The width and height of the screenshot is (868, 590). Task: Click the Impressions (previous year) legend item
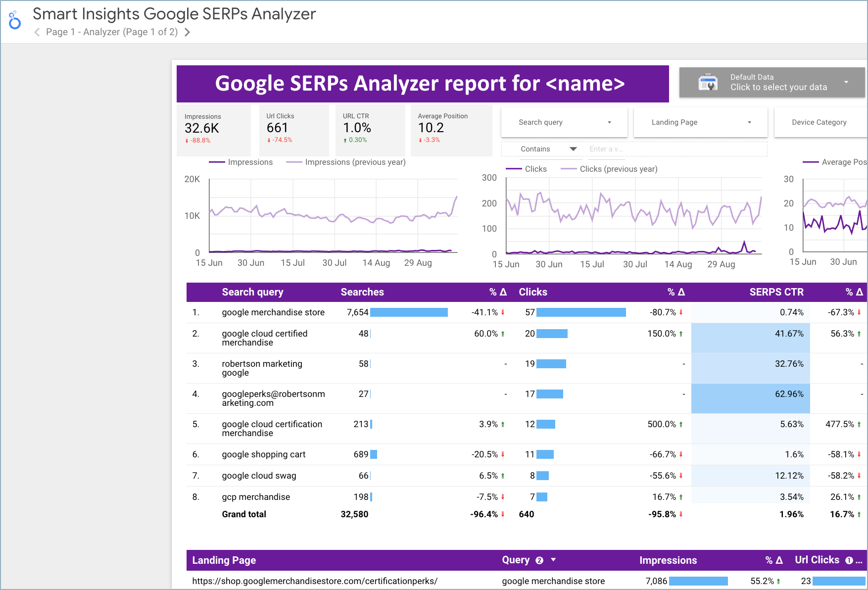355,162
